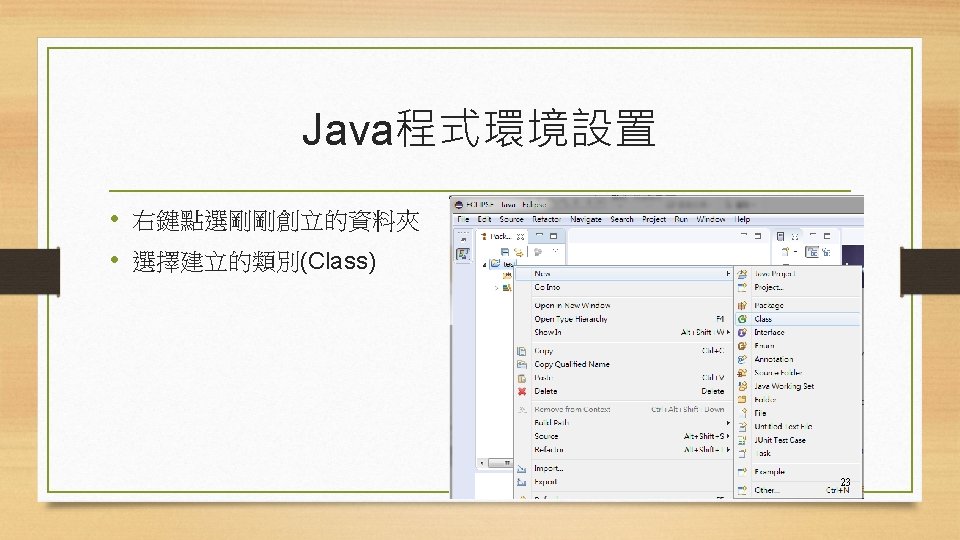Click Collapse All in Package Explorer toolbar

[x=505, y=252]
